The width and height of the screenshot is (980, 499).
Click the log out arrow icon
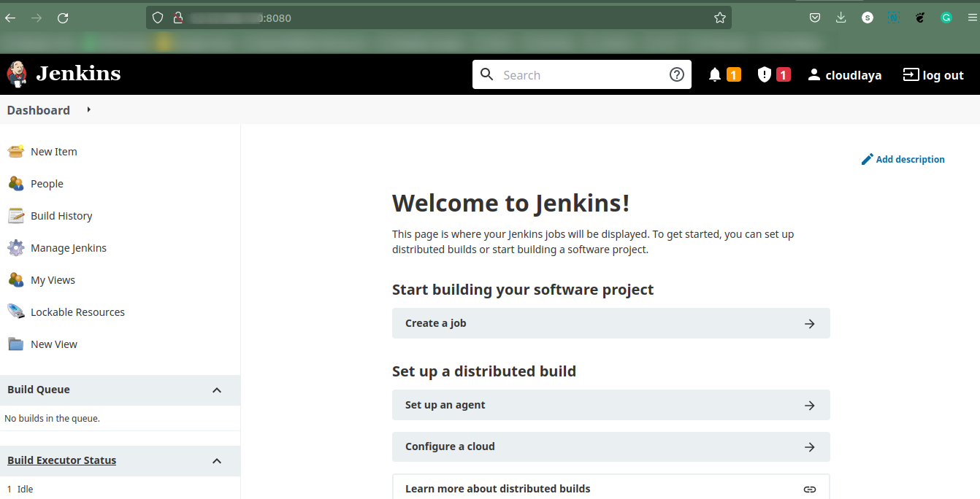click(x=911, y=74)
